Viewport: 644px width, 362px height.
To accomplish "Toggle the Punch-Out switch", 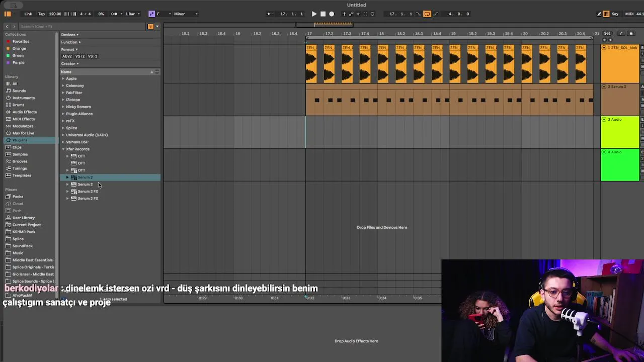I will [436, 14].
